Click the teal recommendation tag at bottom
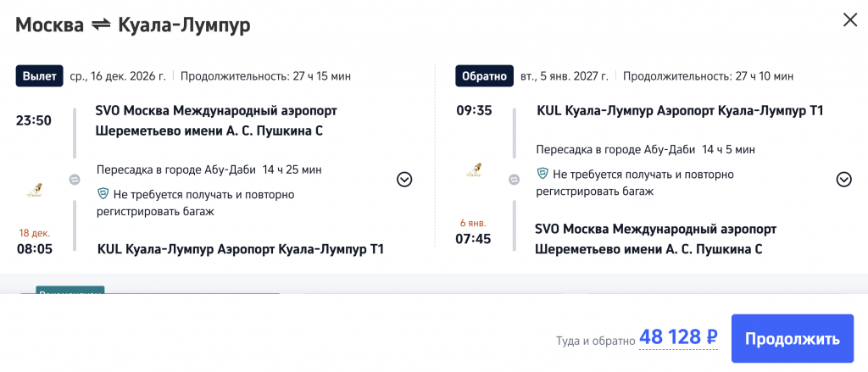Screen dimensions: 868x372 pyautogui.click(x=70, y=291)
